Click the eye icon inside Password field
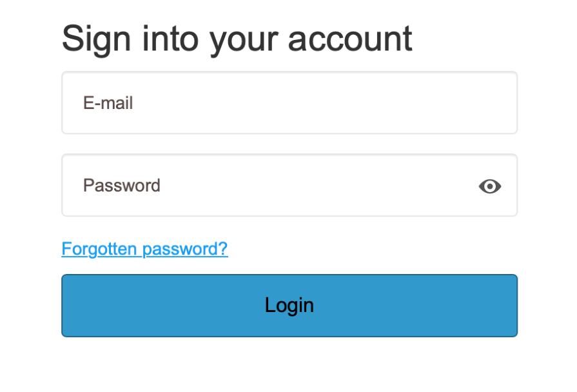 tap(490, 186)
